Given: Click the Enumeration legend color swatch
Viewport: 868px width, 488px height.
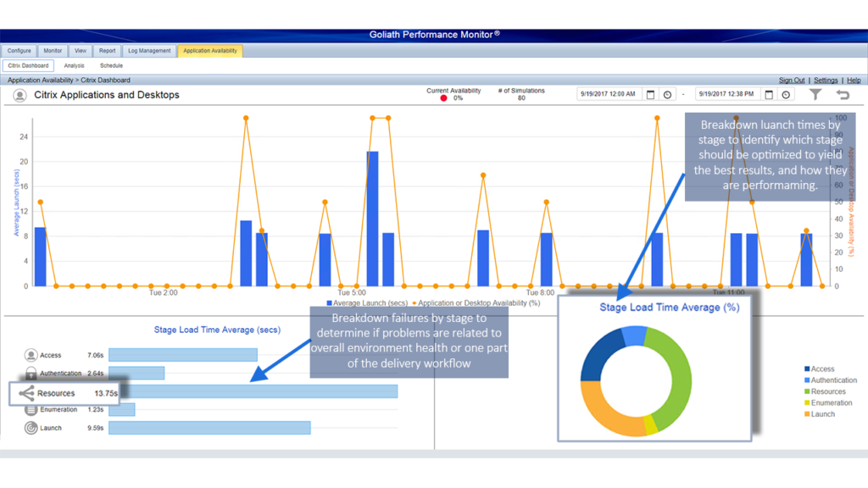Looking at the screenshot, I should tap(807, 402).
